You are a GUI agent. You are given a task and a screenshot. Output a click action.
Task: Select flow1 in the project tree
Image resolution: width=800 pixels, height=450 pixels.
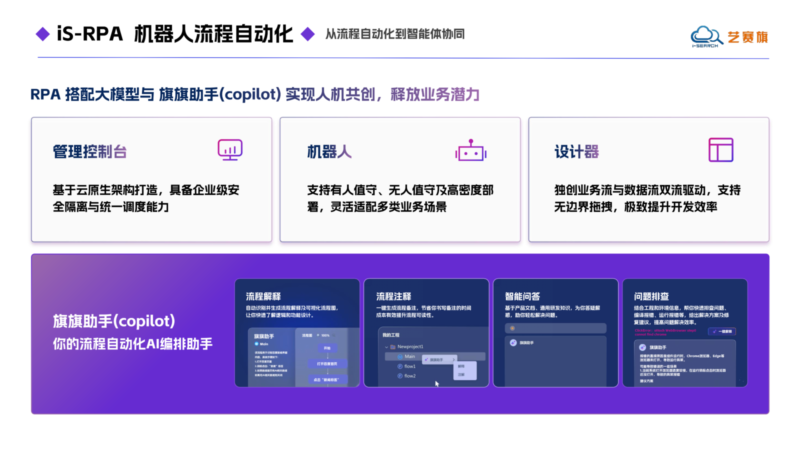coord(407,366)
